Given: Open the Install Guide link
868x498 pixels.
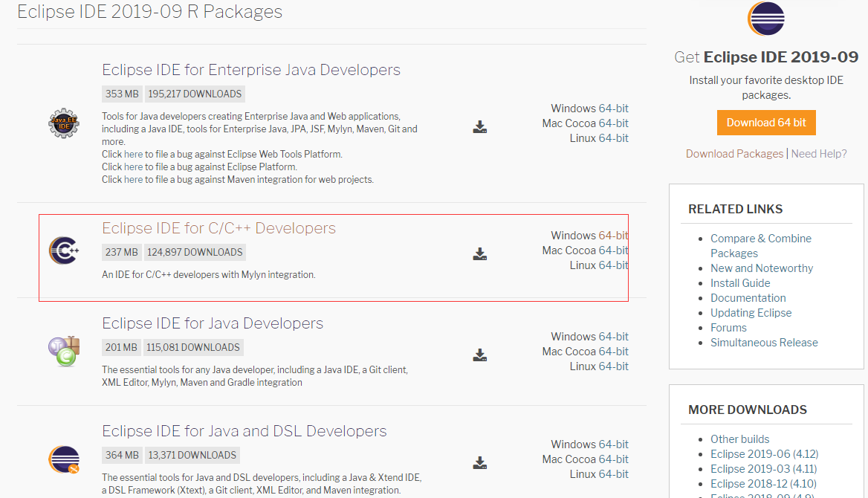Looking at the screenshot, I should pyautogui.click(x=740, y=283).
